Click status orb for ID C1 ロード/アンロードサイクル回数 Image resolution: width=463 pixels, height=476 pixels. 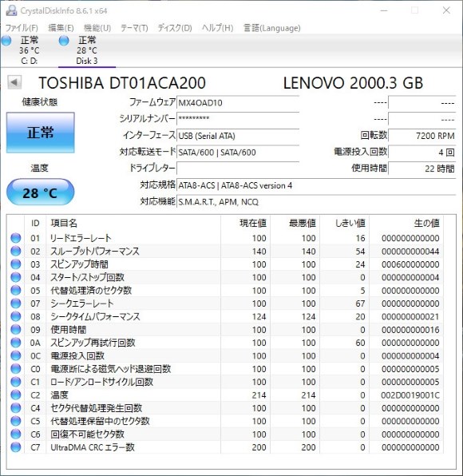16,382
